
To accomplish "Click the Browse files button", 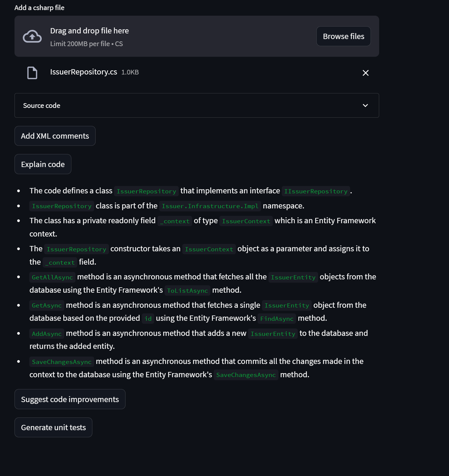I will [343, 36].
